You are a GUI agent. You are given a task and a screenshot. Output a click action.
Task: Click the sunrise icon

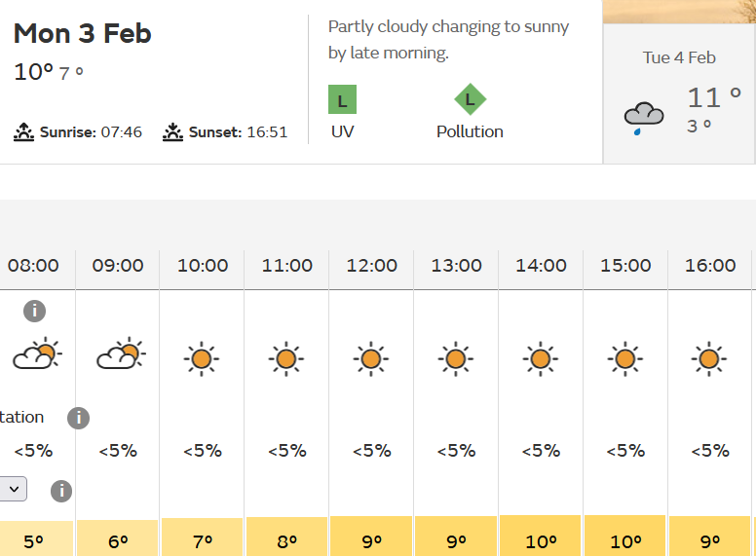tap(24, 131)
